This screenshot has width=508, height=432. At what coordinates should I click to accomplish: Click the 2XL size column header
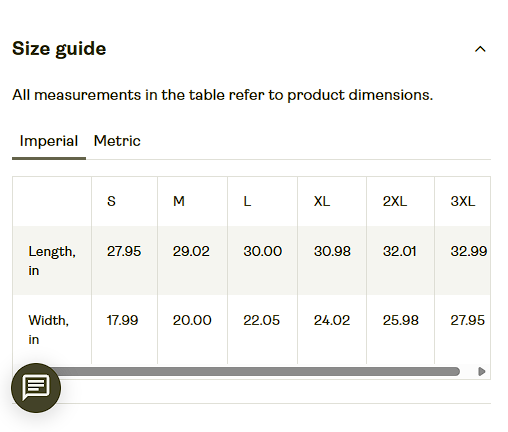coord(395,201)
